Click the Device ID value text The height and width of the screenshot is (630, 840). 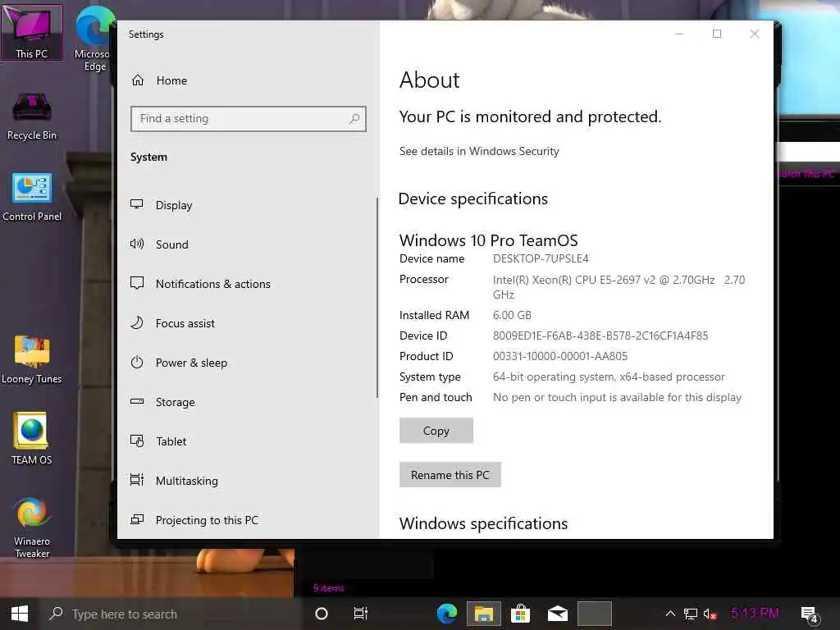pos(600,336)
